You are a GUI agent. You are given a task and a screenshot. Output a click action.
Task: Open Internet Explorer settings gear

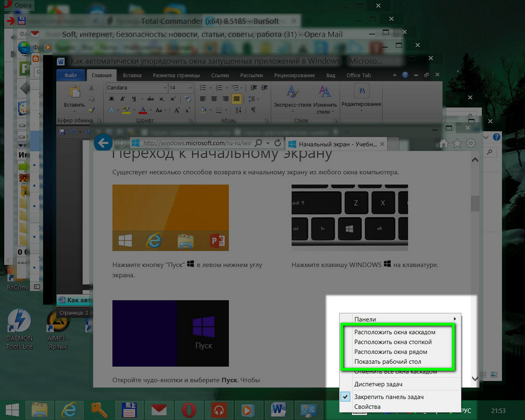471,143
